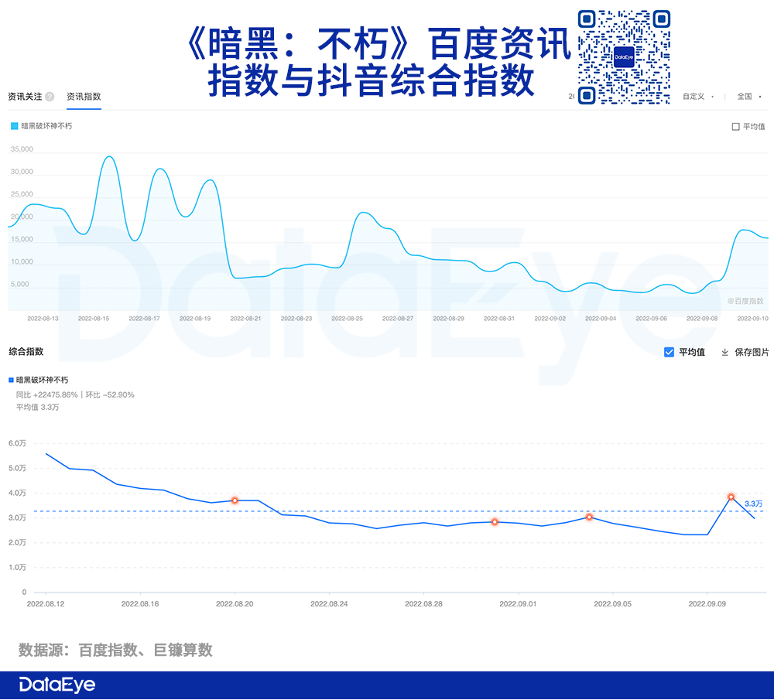
Task: Click the 2022.08.31 orange marker on 综合指数 line
Action: tap(495, 522)
